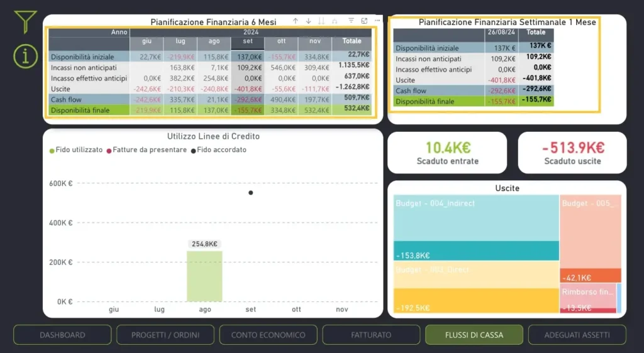The width and height of the screenshot is (644, 353).
Task: Click focus mode icon on 6 Mesi table
Action: [364, 21]
